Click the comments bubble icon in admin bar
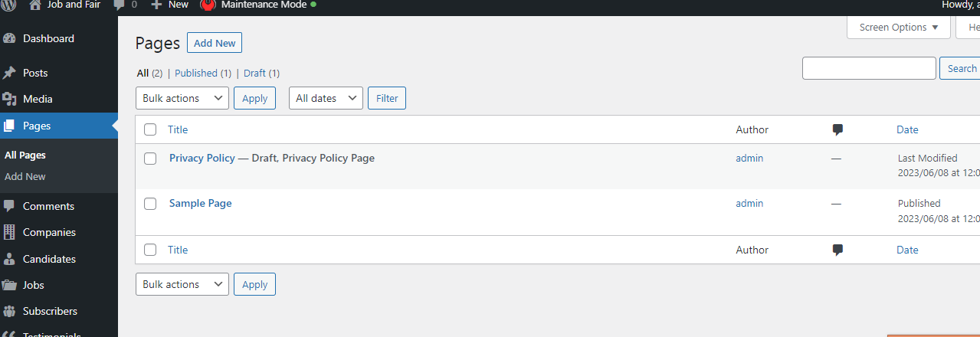 pos(120,4)
